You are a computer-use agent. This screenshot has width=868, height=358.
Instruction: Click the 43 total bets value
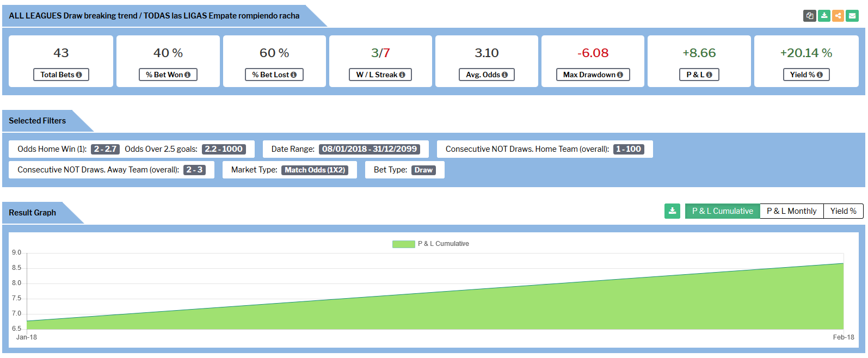(61, 53)
